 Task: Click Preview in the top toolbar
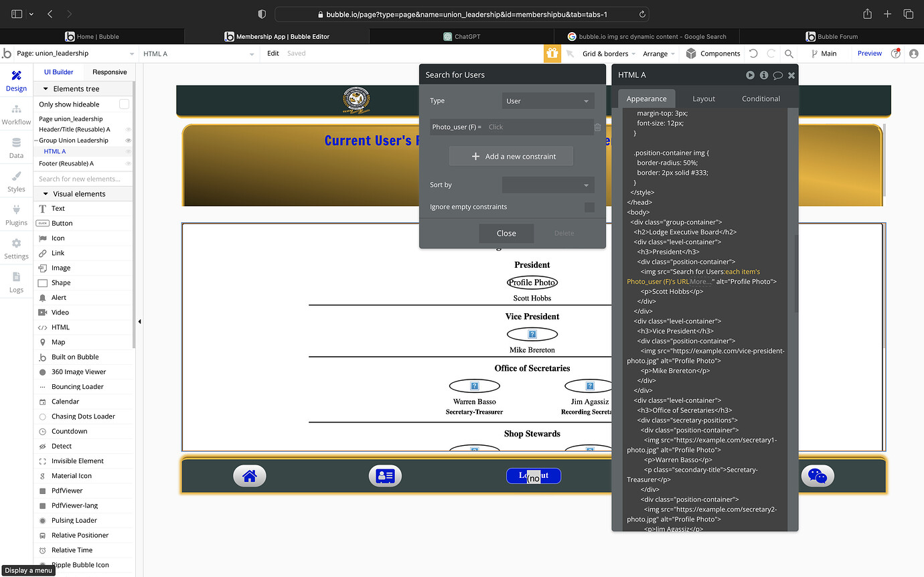(x=870, y=54)
